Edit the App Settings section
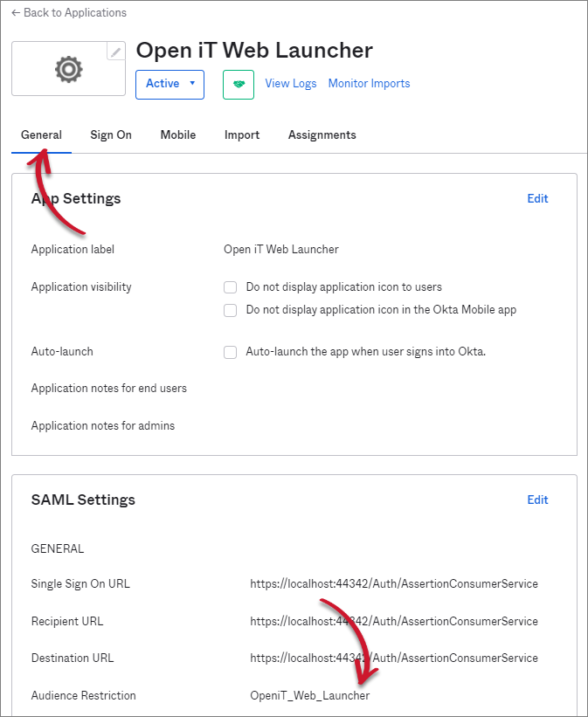588x717 pixels. coord(537,199)
